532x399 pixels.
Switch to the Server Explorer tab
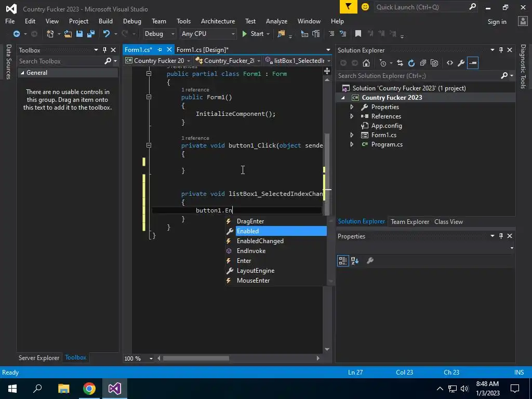tap(39, 357)
